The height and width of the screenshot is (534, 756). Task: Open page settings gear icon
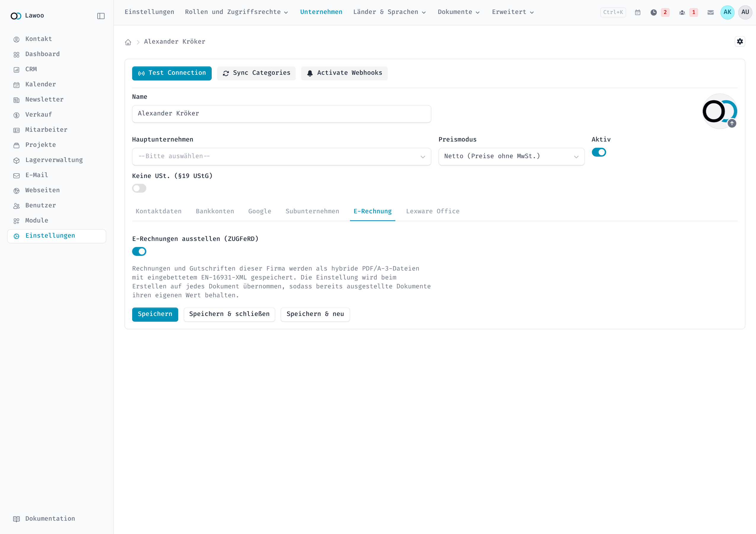pyautogui.click(x=740, y=42)
